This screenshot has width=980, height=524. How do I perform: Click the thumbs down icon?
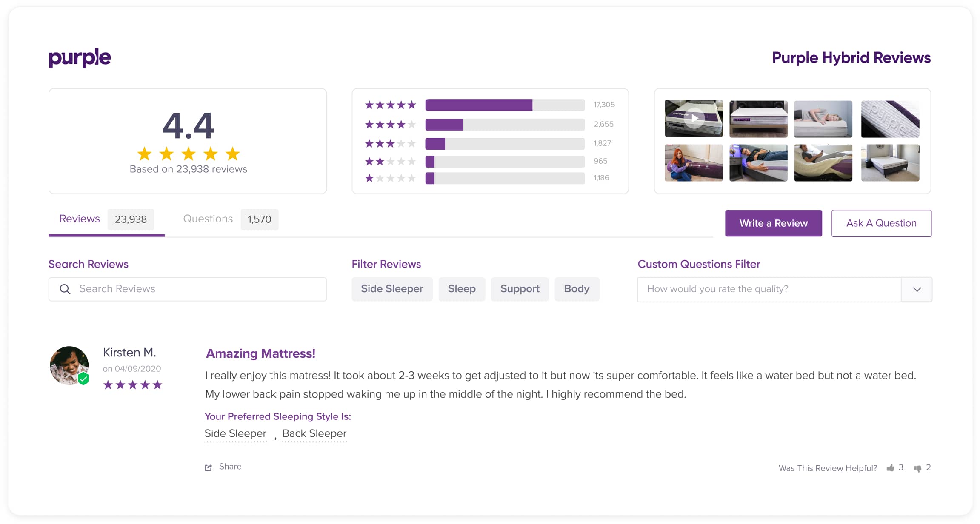[917, 468]
